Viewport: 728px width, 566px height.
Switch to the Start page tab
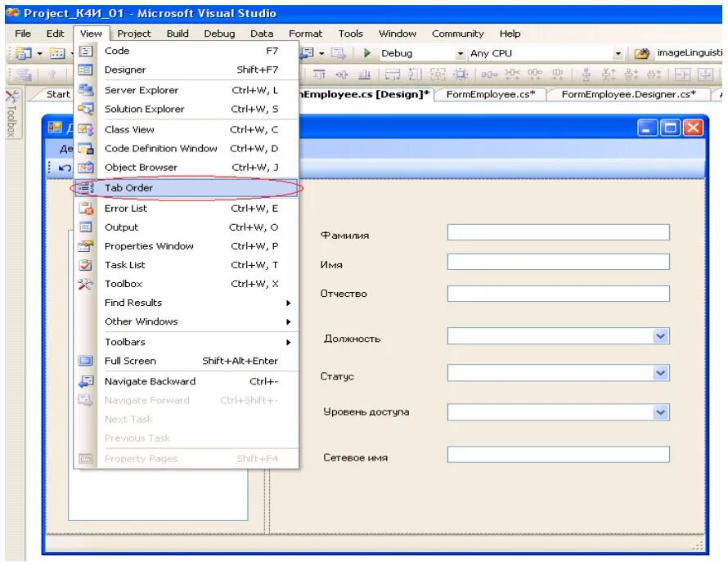(57, 94)
